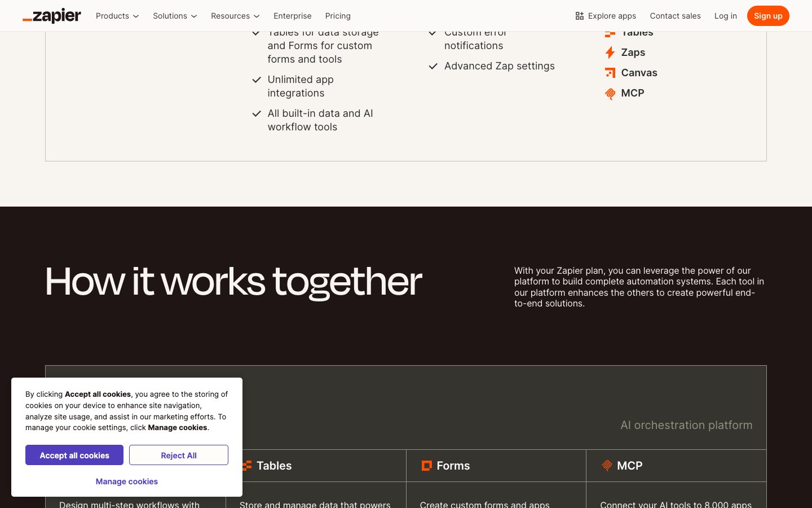This screenshot has height=508, width=812.
Task: Click the MCP icon in dark section
Action: tap(607, 466)
